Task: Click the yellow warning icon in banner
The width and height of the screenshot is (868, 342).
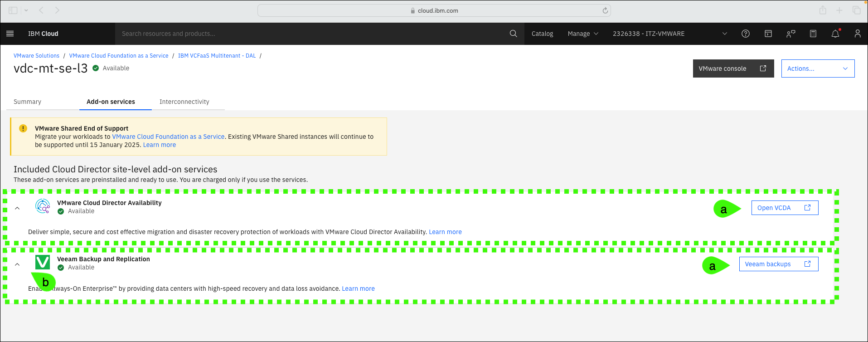Action: click(x=23, y=128)
